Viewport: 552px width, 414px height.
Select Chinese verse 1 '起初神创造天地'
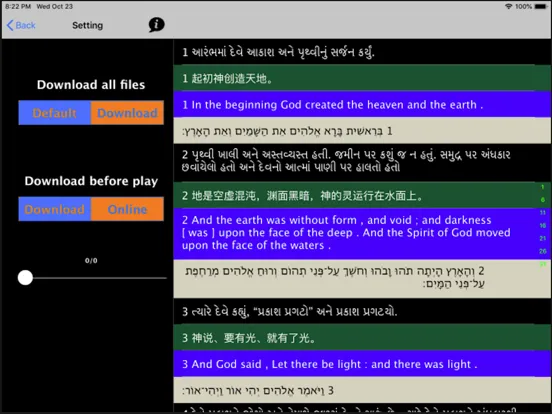point(362,78)
